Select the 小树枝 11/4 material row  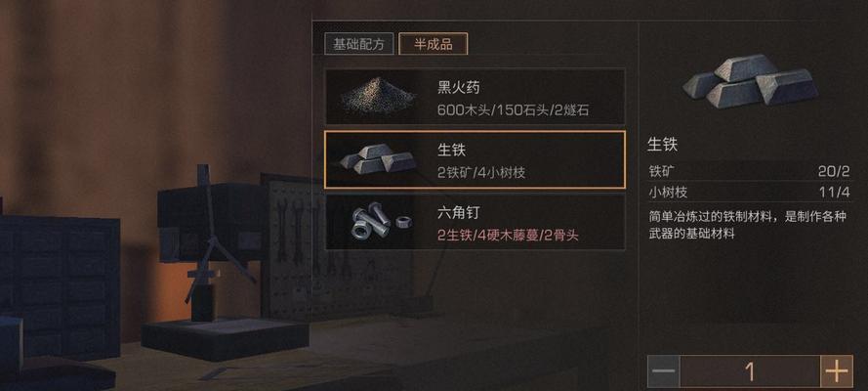750,193
